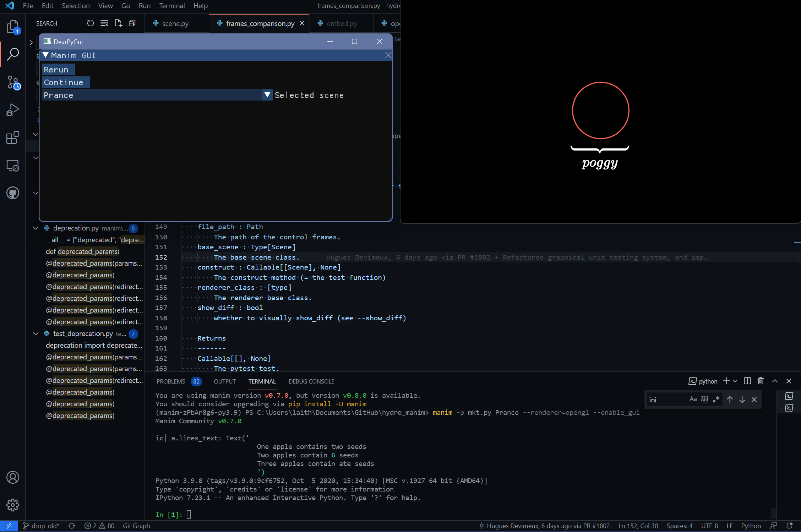Switch to the scene.py tab
The width and height of the screenshot is (801, 532).
(175, 23)
